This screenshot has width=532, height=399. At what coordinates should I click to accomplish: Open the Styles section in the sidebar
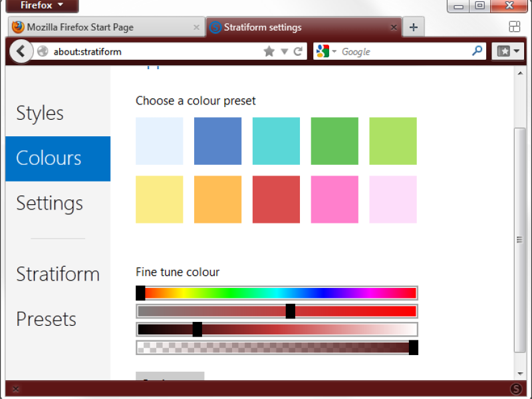(x=40, y=113)
